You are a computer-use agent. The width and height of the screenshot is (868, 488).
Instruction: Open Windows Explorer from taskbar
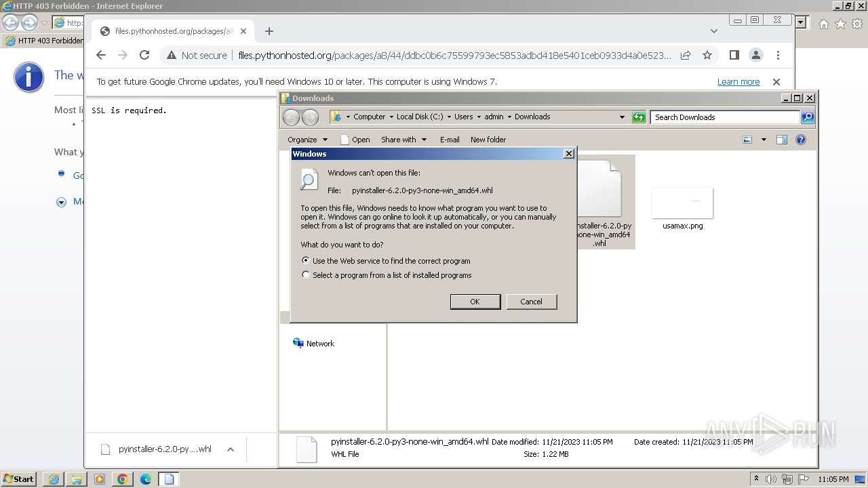click(77, 479)
